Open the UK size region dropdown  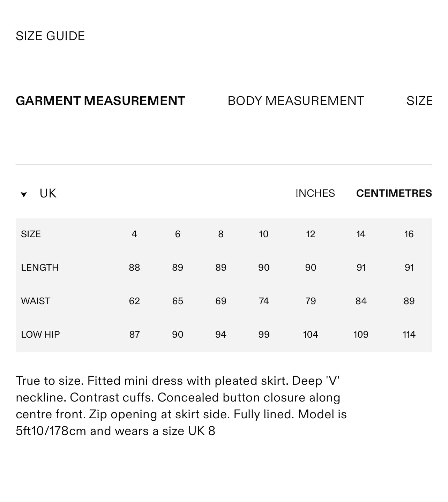(x=48, y=194)
